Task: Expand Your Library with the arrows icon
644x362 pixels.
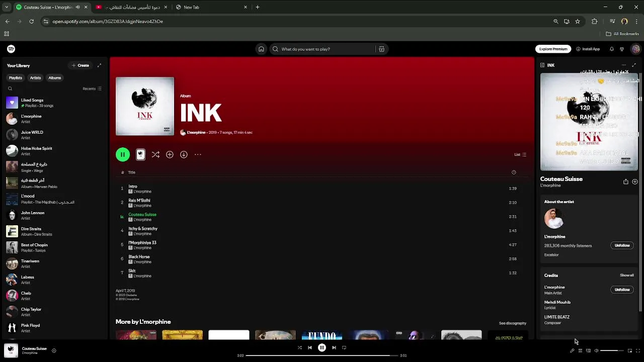Action: tap(99, 65)
